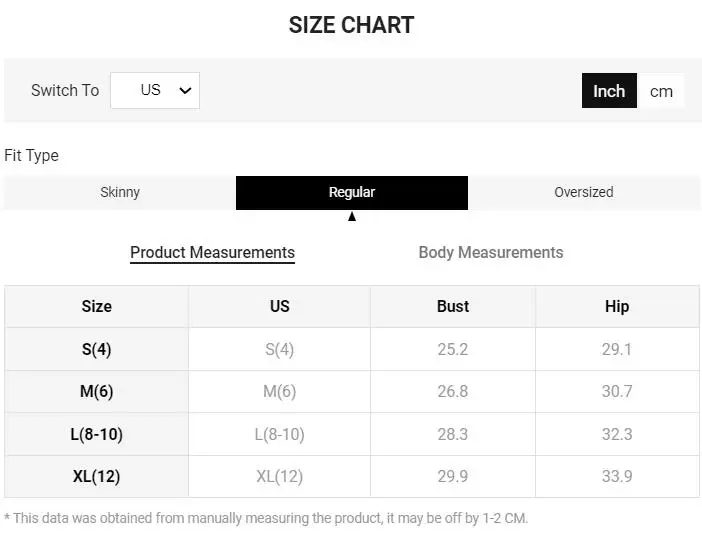
Task: Click the dropdown chevron next to US
Action: pyautogui.click(x=185, y=90)
